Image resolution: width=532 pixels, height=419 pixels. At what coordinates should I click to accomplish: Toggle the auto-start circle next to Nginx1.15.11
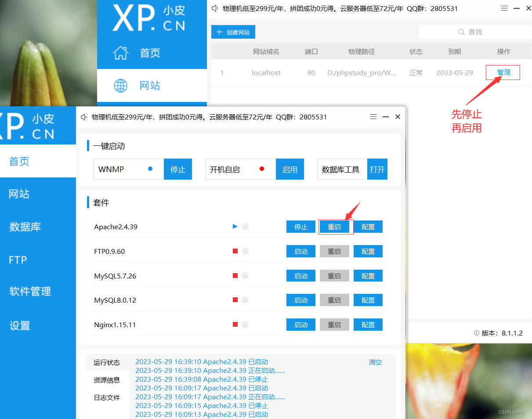coord(245,325)
